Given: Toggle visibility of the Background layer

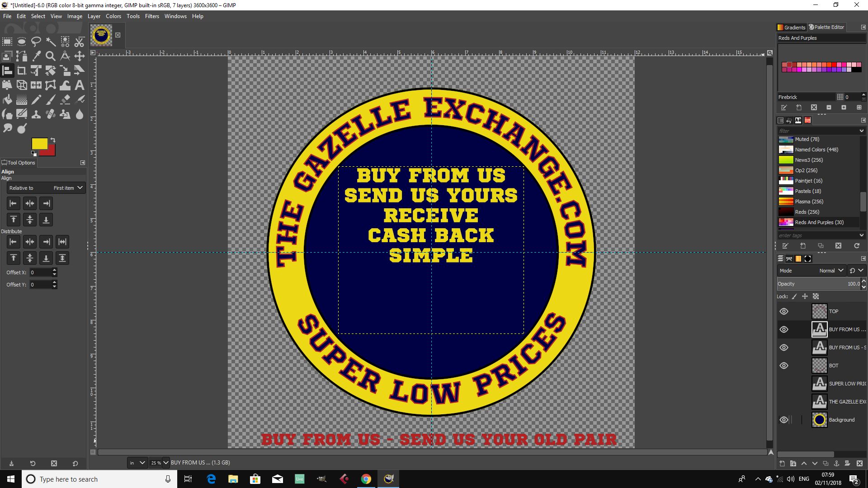Looking at the screenshot, I should pos(784,420).
